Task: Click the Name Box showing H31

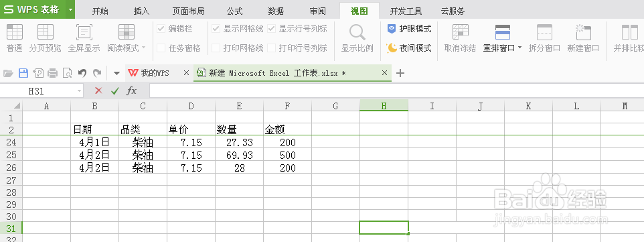Action: (x=36, y=91)
